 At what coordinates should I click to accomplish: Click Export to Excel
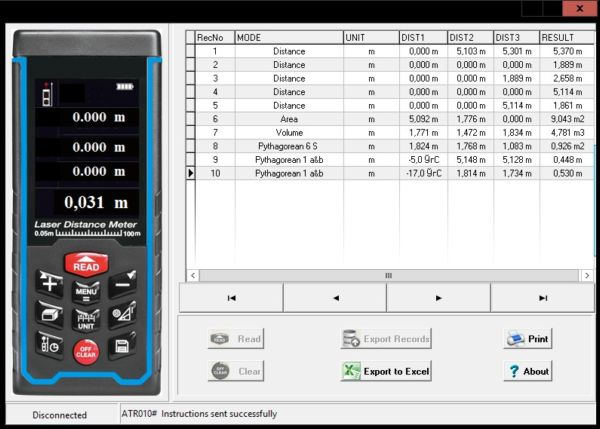(x=386, y=371)
